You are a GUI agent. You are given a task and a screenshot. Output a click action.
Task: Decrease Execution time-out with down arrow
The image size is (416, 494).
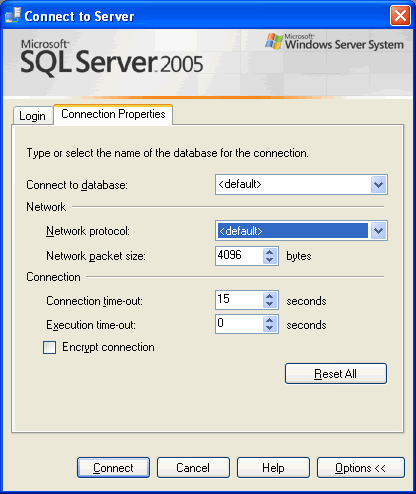coord(270,328)
